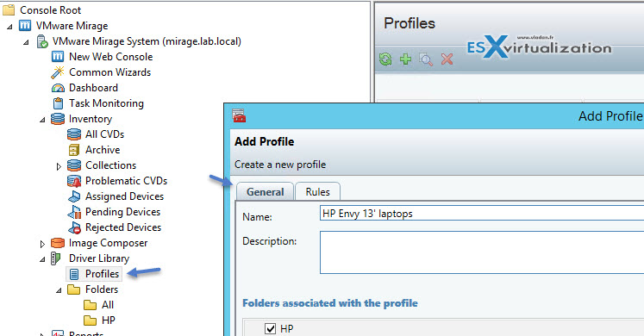This screenshot has width=644, height=336.
Task: Select New Web Console label
Action: pyautogui.click(x=111, y=57)
